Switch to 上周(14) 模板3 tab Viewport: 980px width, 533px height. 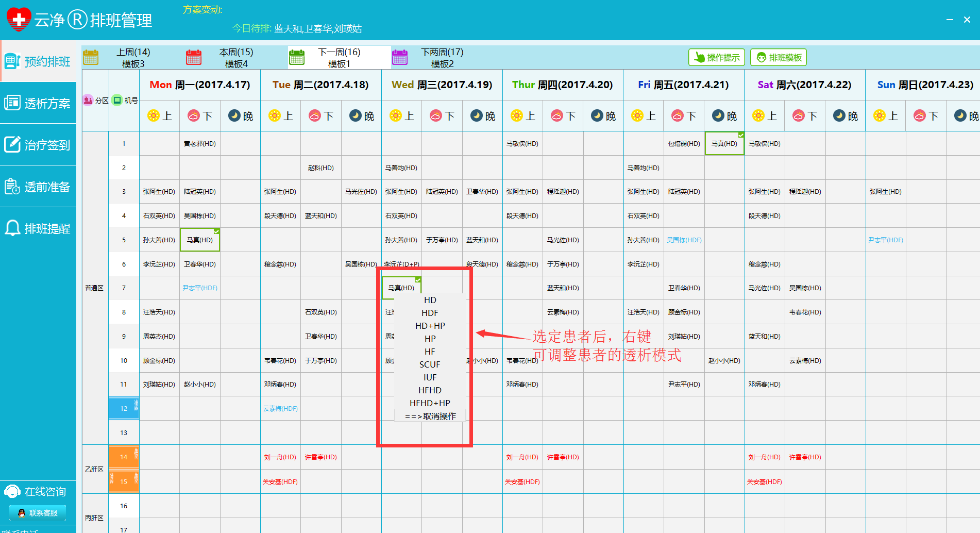[133, 58]
